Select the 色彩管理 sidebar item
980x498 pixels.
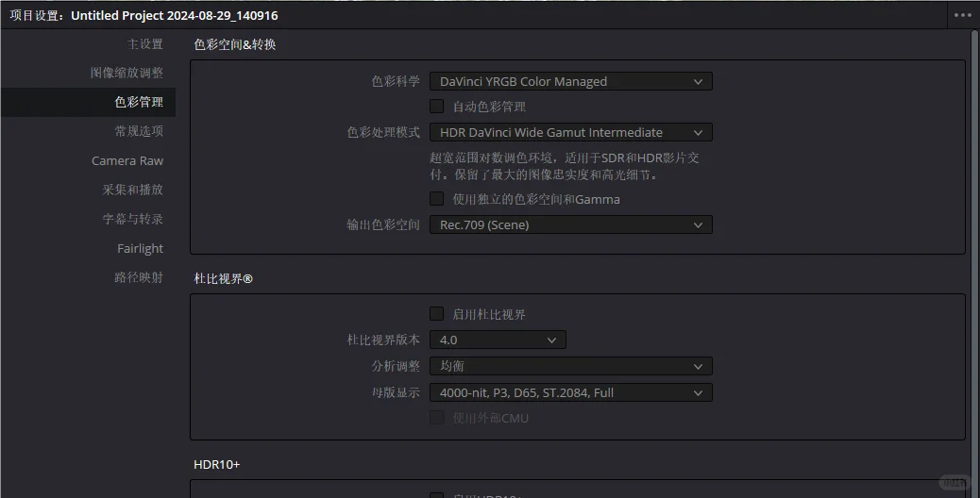(x=88, y=102)
